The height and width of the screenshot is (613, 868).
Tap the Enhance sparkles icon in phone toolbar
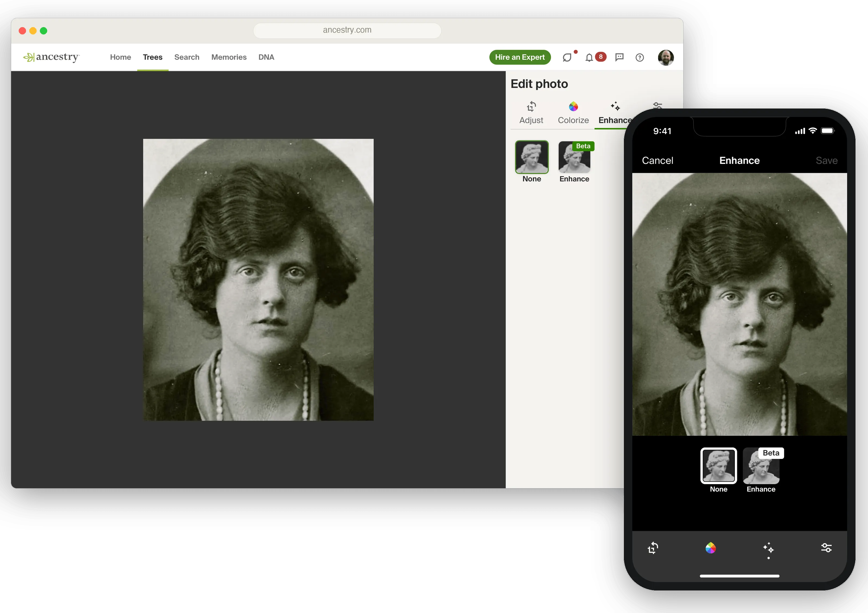click(x=768, y=548)
